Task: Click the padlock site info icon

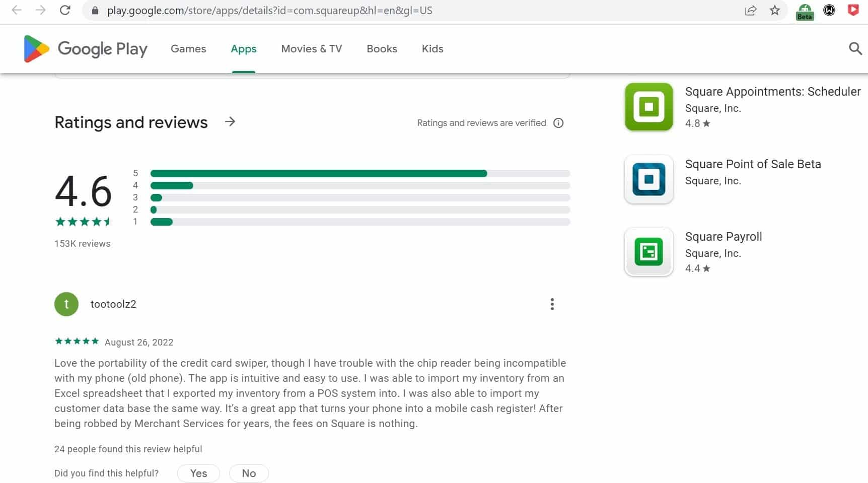Action: tap(95, 11)
